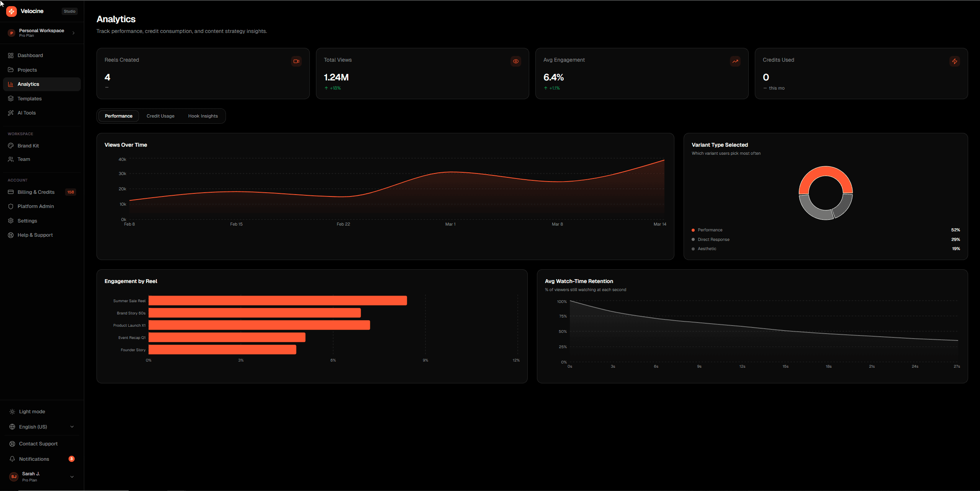
Task: Click the Summer Sale Reel engagement bar
Action: tap(277, 301)
